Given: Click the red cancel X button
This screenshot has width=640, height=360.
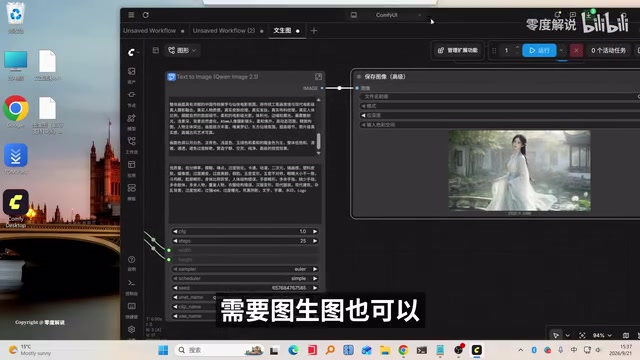Looking at the screenshot, I should [x=576, y=50].
